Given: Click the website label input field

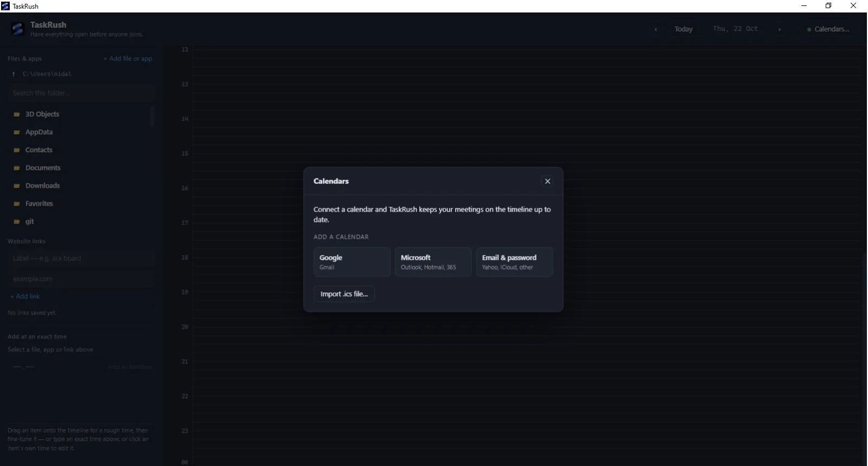Looking at the screenshot, I should [x=81, y=258].
